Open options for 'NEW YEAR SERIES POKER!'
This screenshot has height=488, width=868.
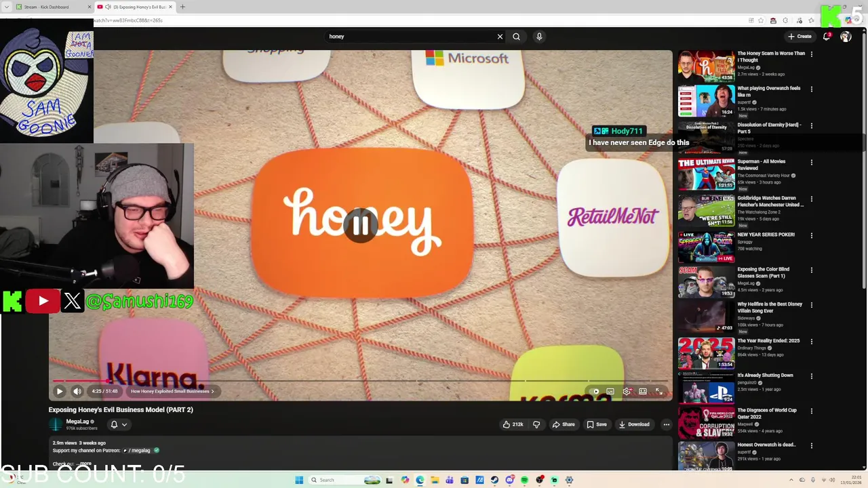coord(811,235)
